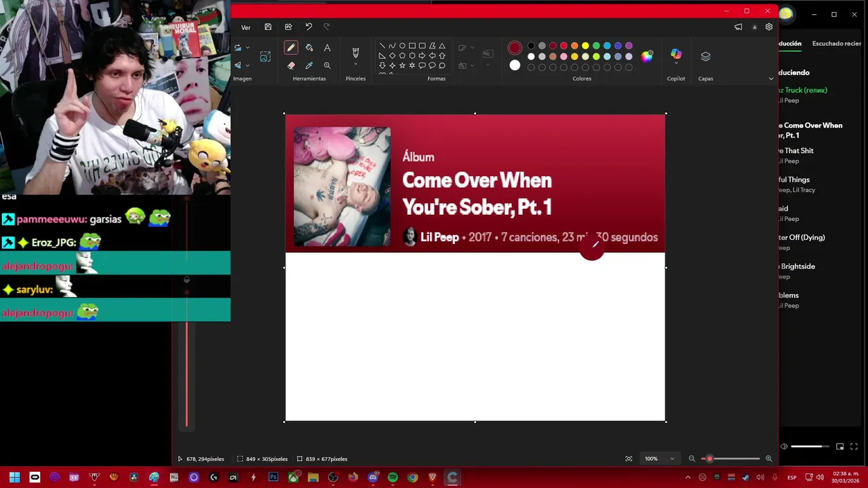The width and height of the screenshot is (868, 488).
Task: Click chat username "pammeeeuwu"
Action: click(52, 220)
